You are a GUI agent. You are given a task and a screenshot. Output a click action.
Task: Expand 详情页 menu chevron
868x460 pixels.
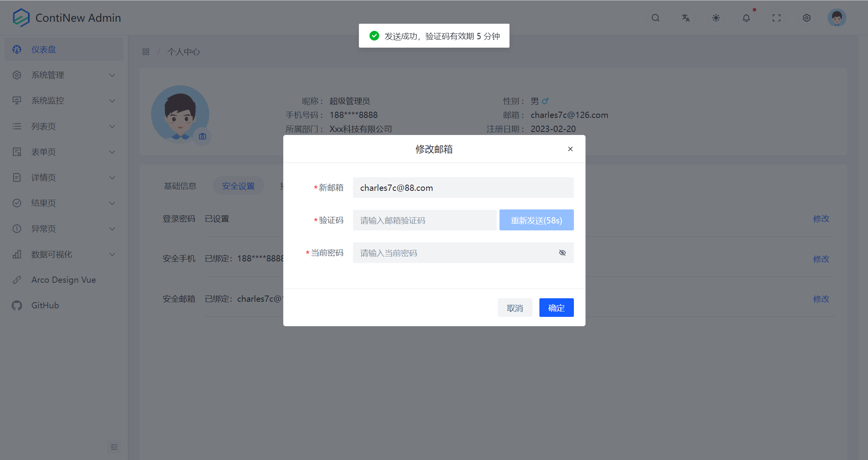112,178
